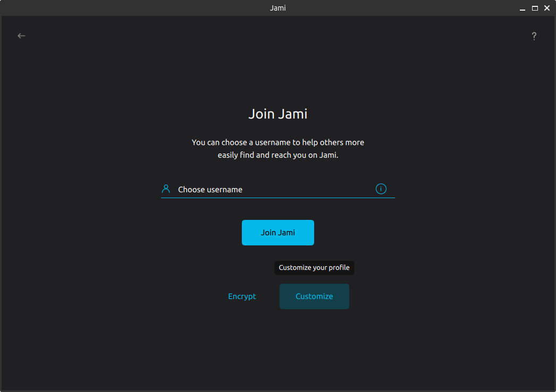Maximize the Jami window
The width and height of the screenshot is (556, 392).
pos(535,8)
